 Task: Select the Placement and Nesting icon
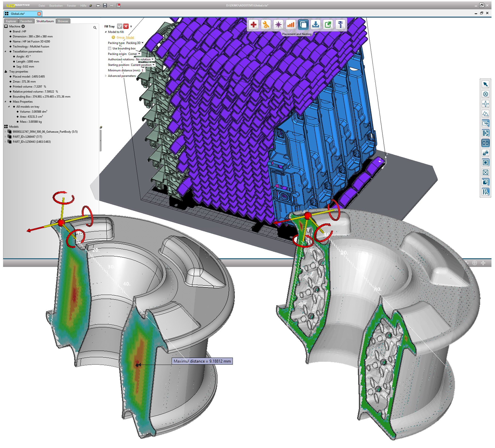point(303,25)
